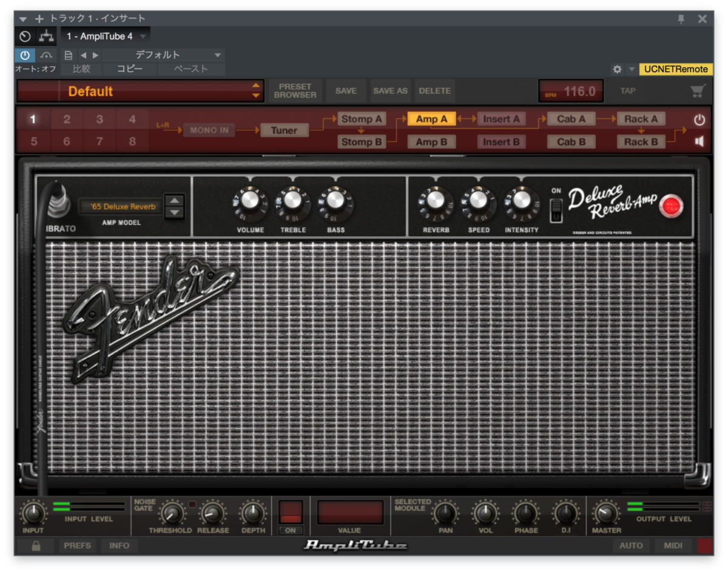Image resolution: width=728 pixels, height=573 pixels.
Task: Select signal chain preset 5
Action: (34, 142)
